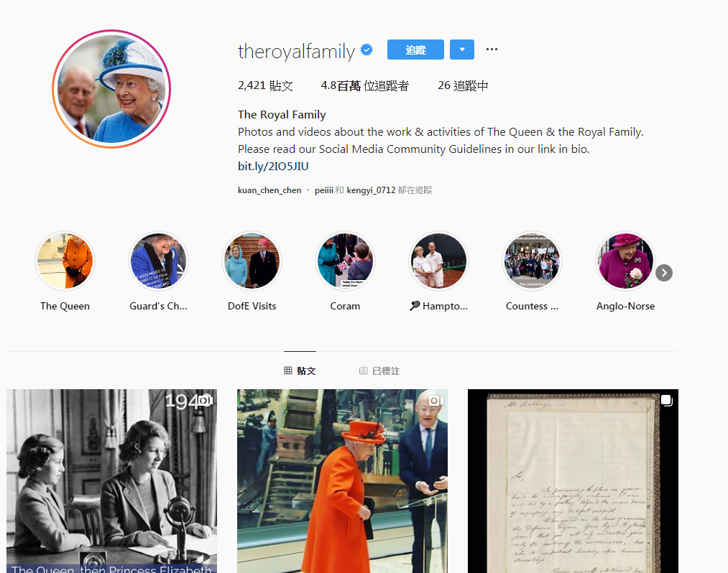
Task: Expand suggested accounts dropdown arrow button
Action: pos(462,50)
